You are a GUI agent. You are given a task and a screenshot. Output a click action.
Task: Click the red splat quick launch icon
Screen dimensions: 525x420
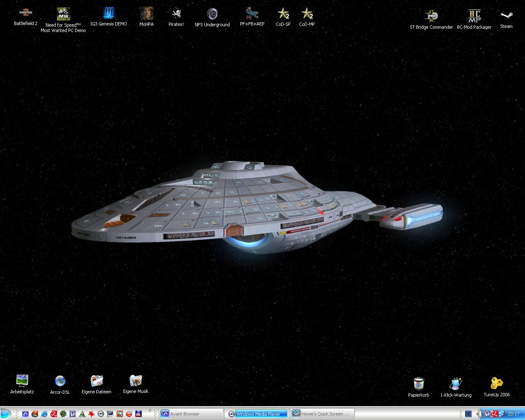tap(91, 414)
